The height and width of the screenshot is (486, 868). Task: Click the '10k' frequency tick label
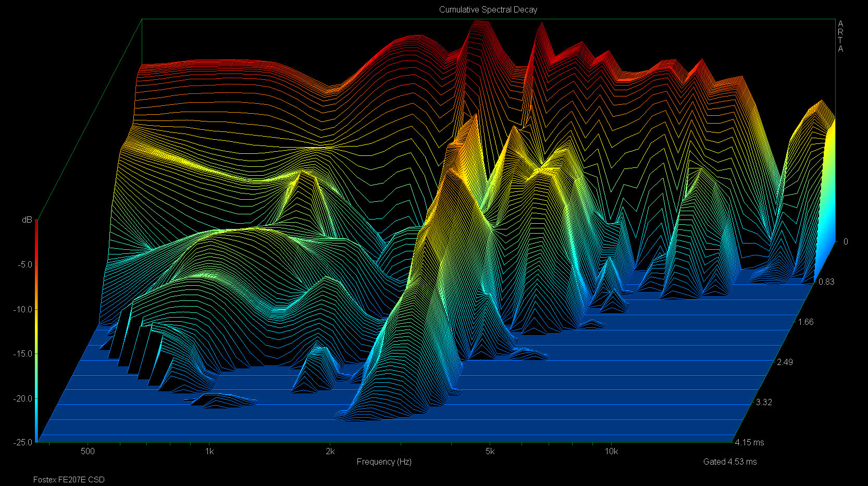pyautogui.click(x=611, y=451)
